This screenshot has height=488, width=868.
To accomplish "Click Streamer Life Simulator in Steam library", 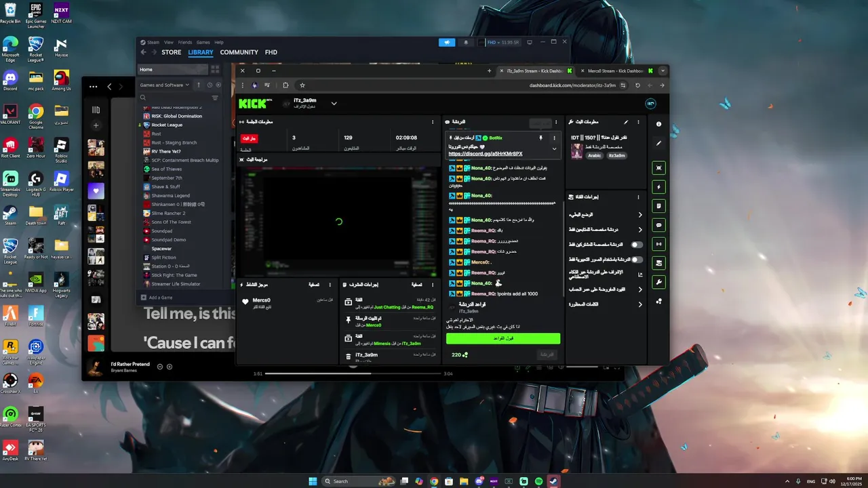I will pos(176,284).
